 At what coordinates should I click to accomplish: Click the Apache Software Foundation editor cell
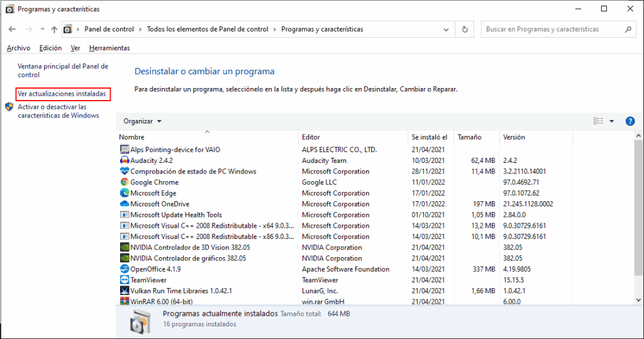345,269
